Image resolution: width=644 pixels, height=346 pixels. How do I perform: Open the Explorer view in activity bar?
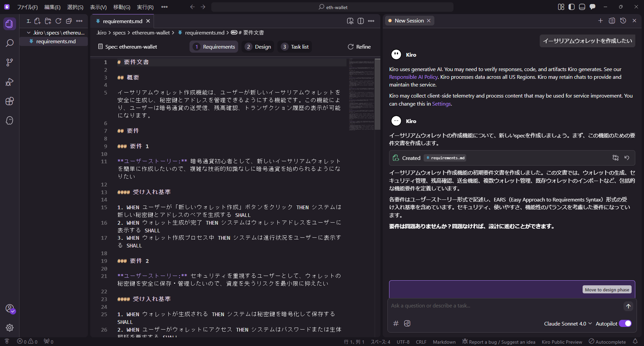click(9, 24)
